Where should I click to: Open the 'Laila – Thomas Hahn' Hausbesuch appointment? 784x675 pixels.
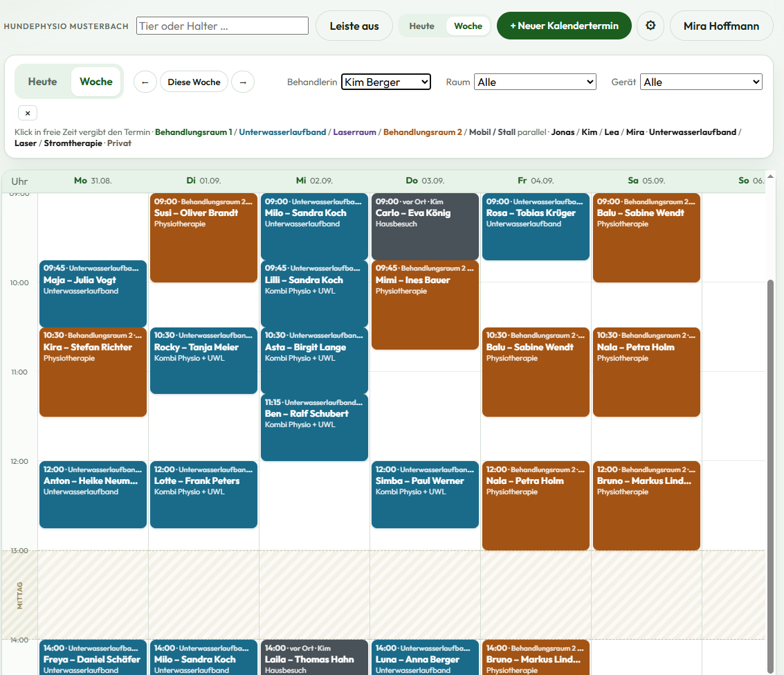point(315,658)
